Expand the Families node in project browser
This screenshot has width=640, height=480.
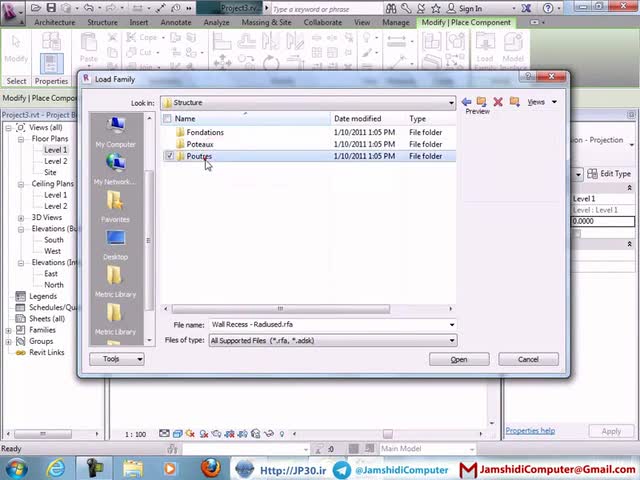(x=9, y=330)
